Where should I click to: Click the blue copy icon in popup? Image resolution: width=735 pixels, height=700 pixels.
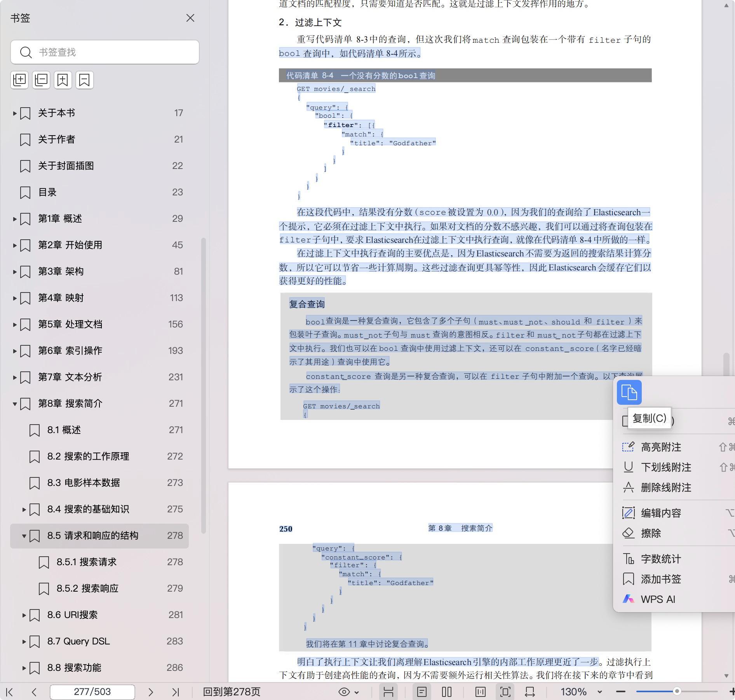click(629, 392)
